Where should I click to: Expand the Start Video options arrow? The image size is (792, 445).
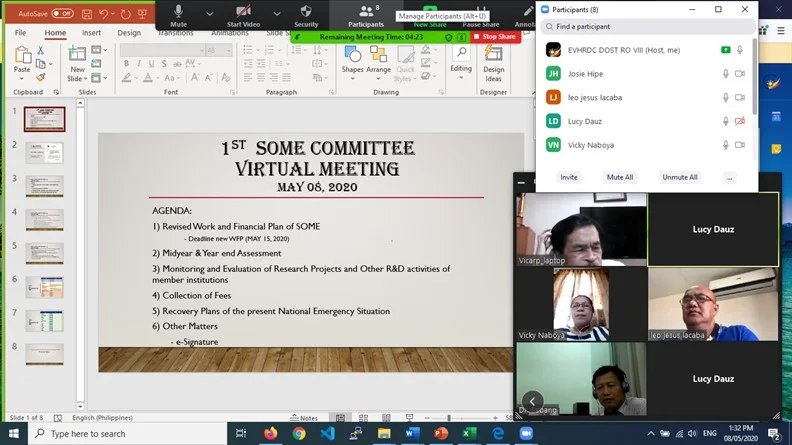277,14
